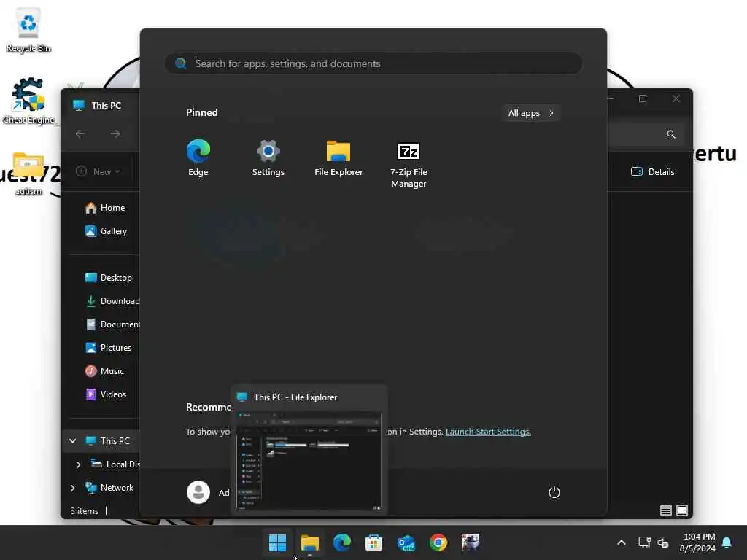Open 7-Zip File Manager pinned app
Viewport: 747px width, 560px height.
pos(409,163)
